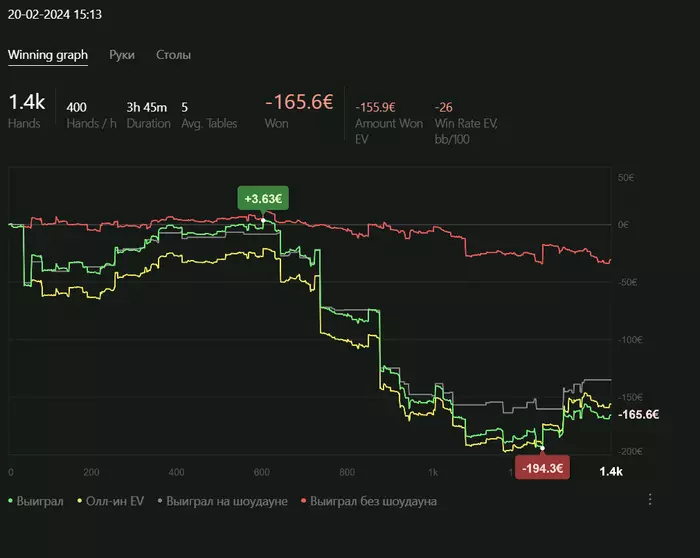Screen dimensions: 700x558
Task: Switch to the Столы tab
Action: click(x=173, y=55)
